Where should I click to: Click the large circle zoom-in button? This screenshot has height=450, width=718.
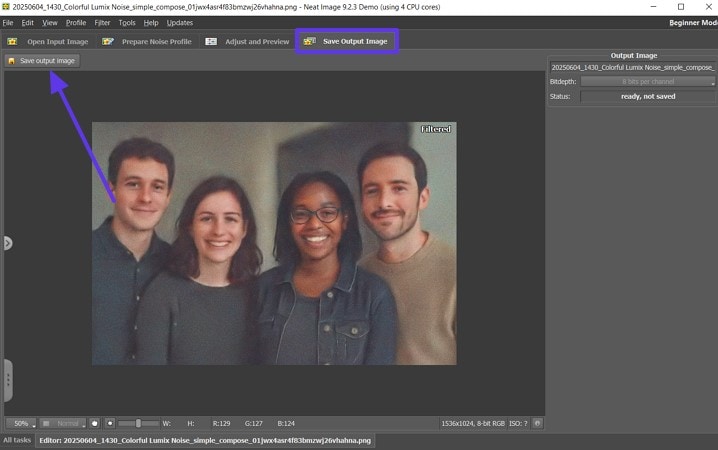point(95,423)
